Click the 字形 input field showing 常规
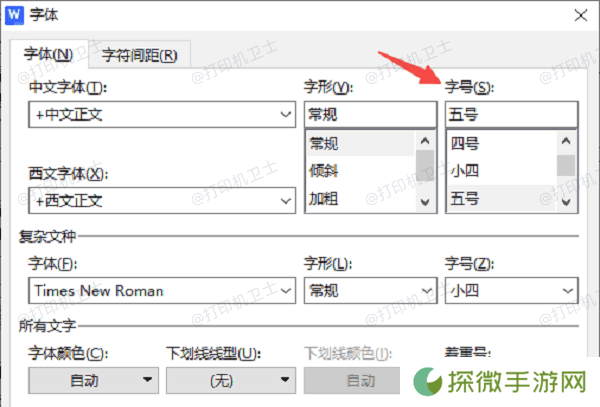This screenshot has height=407, width=600. coord(370,114)
